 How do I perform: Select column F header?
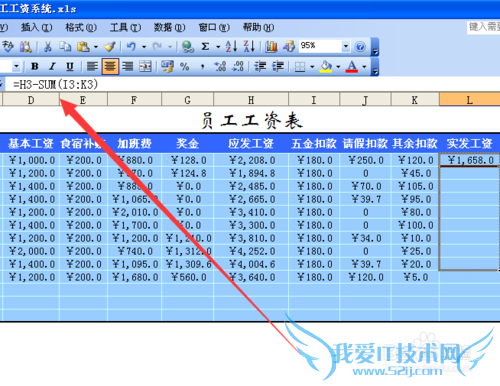pyautogui.click(x=134, y=100)
